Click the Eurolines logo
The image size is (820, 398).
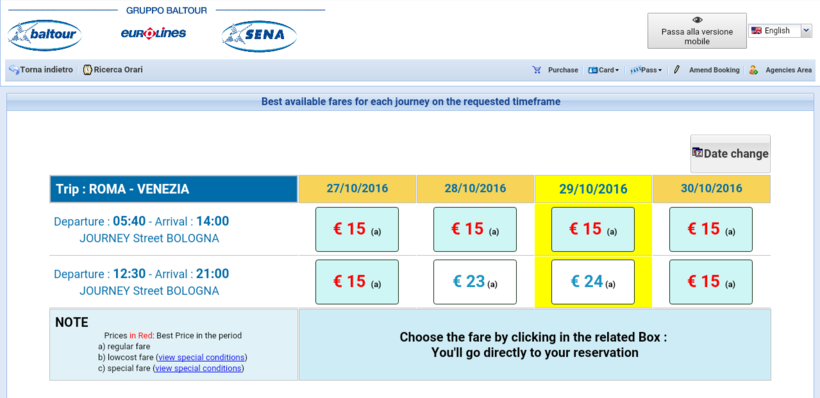(x=153, y=33)
